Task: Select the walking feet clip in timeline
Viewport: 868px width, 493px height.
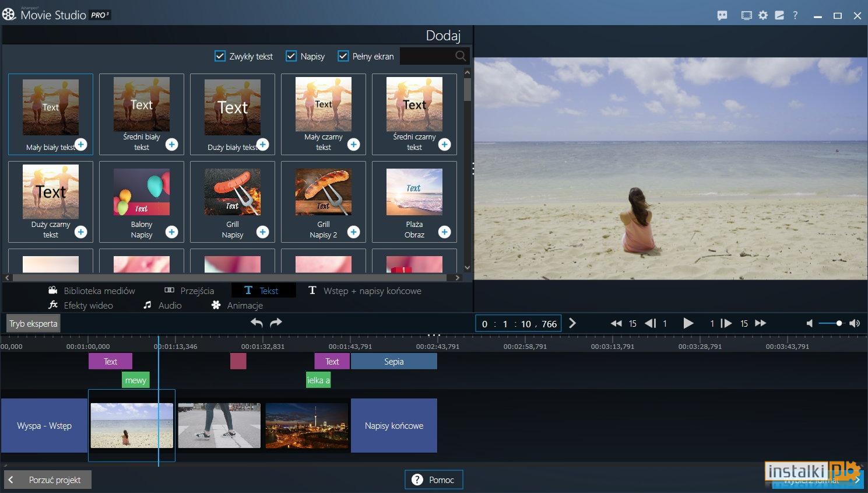Action: tap(219, 425)
